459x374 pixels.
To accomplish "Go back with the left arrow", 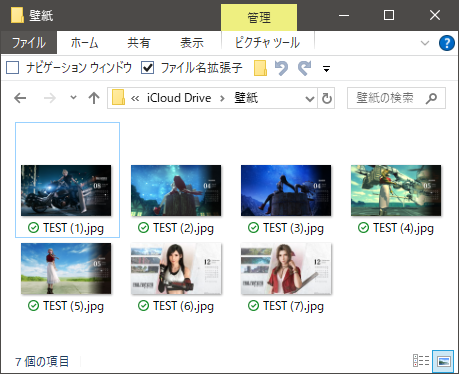I will 20,98.
